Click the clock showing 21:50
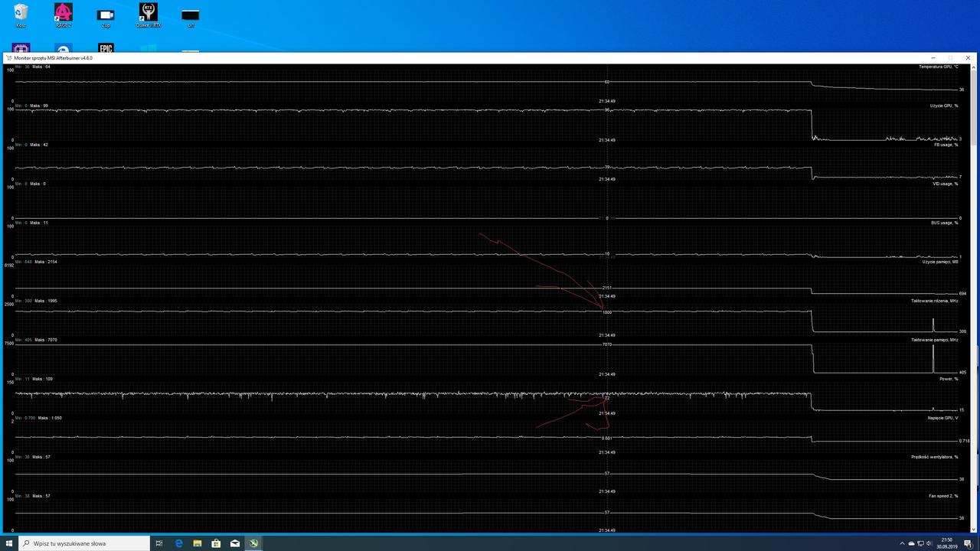 [x=947, y=543]
